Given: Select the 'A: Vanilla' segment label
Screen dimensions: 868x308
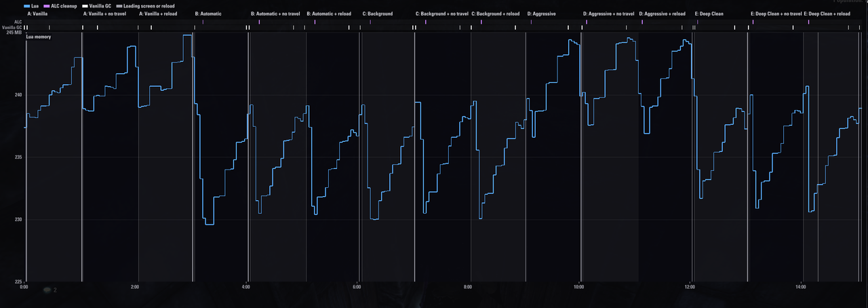Looking at the screenshot, I should [37, 14].
